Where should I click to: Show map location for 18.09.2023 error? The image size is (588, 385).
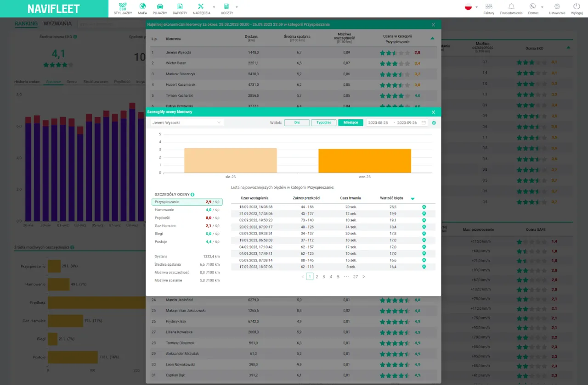coord(424,207)
